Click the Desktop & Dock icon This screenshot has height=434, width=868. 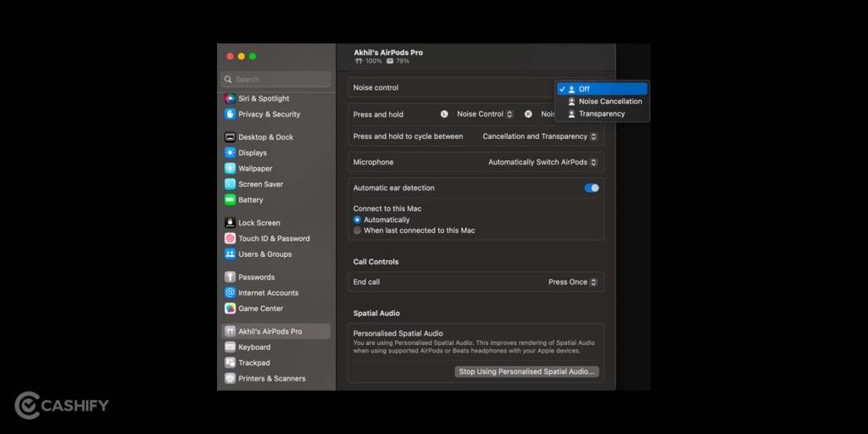click(230, 137)
